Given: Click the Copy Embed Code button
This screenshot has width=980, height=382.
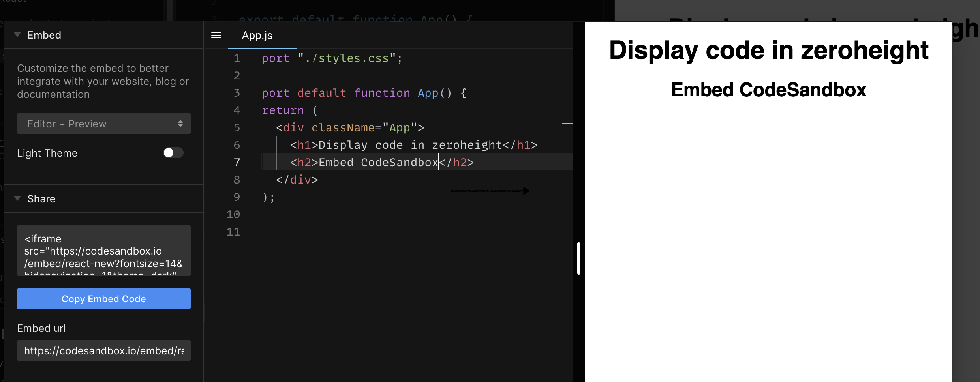Looking at the screenshot, I should tap(104, 299).
